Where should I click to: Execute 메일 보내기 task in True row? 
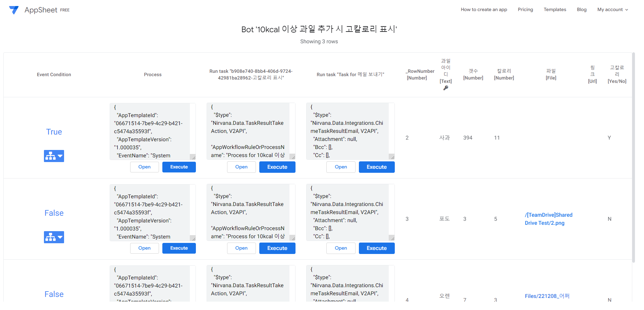(x=377, y=167)
